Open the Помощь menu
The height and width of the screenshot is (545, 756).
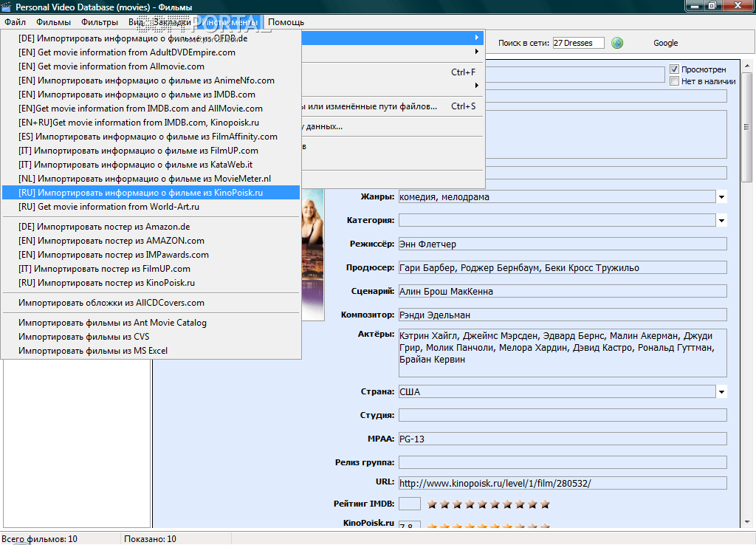pyautogui.click(x=286, y=22)
